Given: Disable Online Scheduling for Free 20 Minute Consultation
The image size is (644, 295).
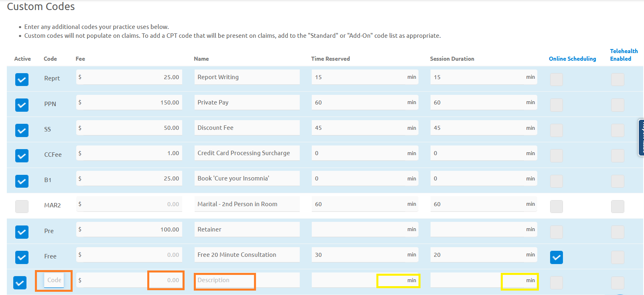Looking at the screenshot, I should click(x=556, y=257).
